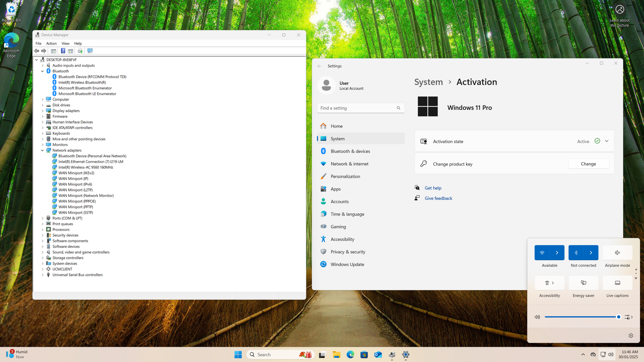644x362 pixels.
Task: Collapse the Network adapters category
Action: (43, 150)
